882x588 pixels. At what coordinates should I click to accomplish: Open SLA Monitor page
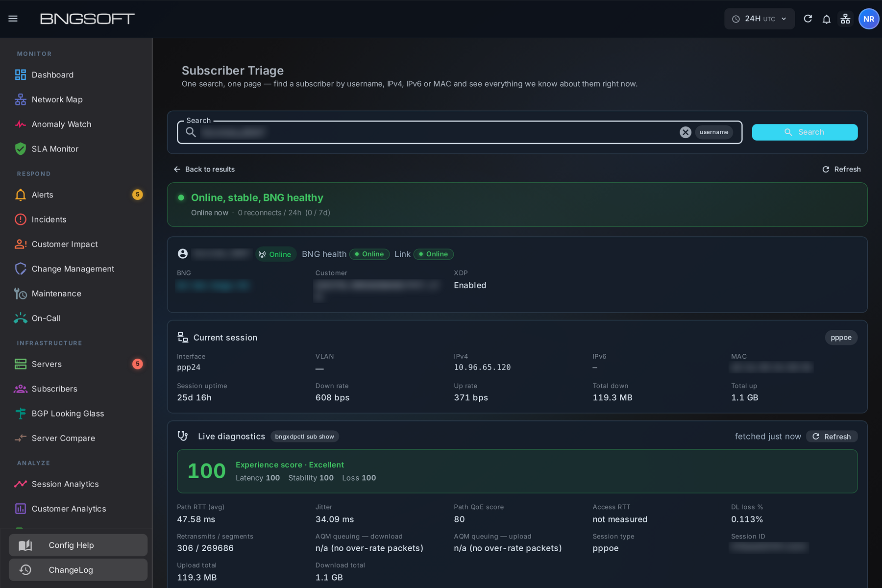click(76, 149)
